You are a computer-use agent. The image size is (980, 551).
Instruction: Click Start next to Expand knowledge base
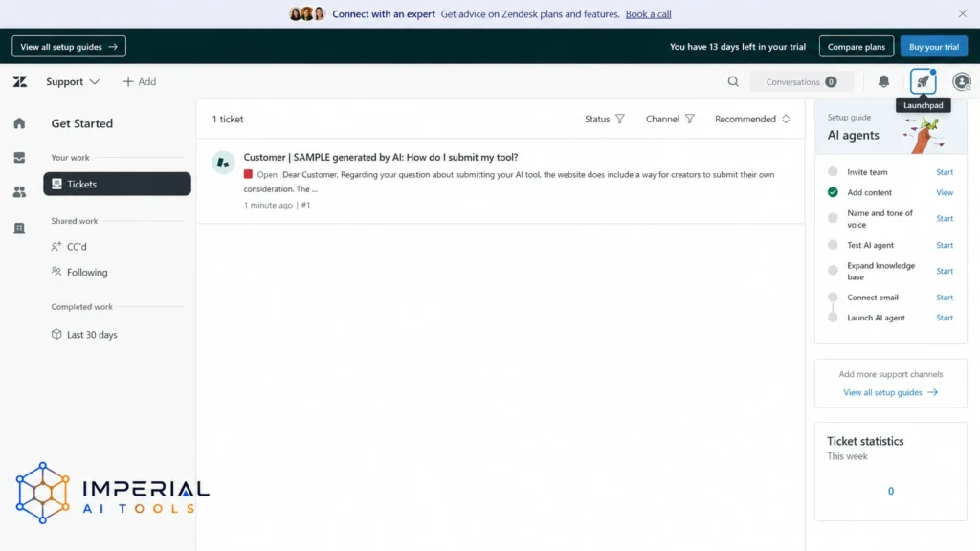click(x=945, y=271)
